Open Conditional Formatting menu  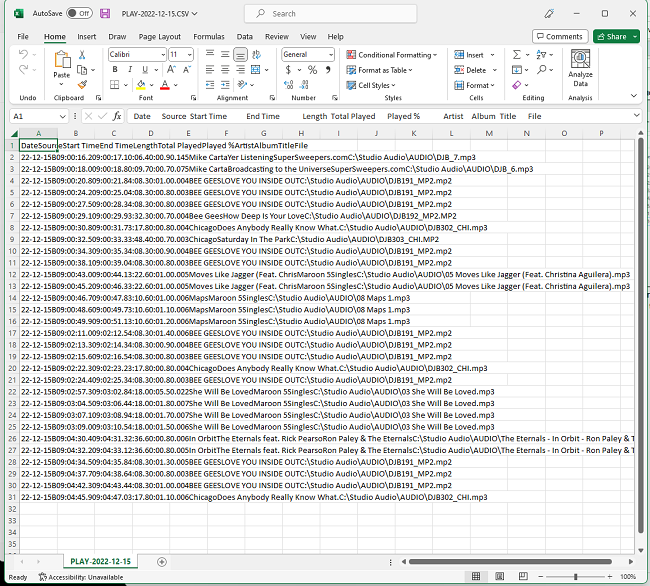[392, 55]
